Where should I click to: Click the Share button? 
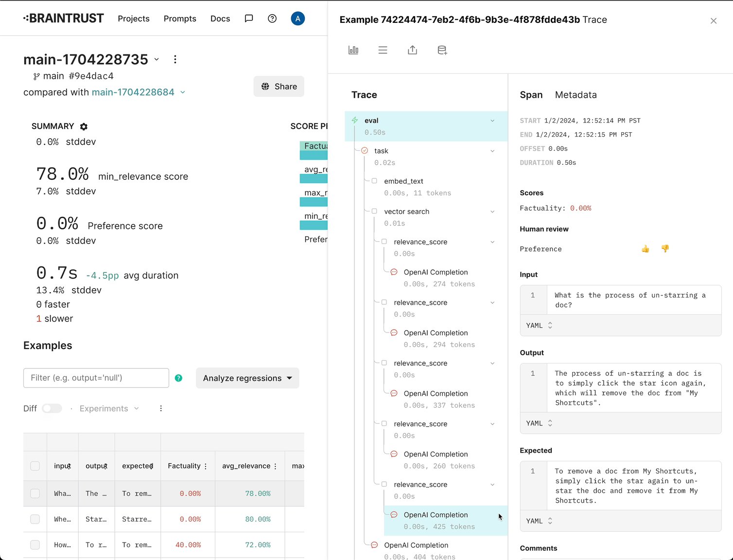click(x=279, y=87)
